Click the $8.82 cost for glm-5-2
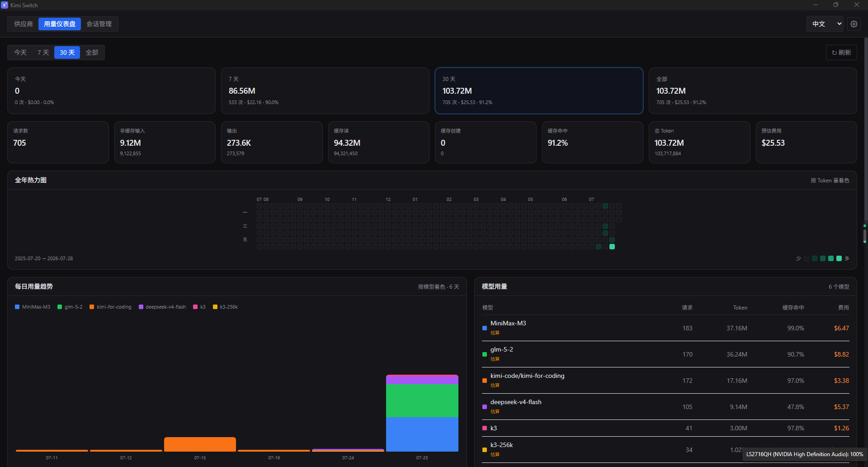The height and width of the screenshot is (467, 868). [841, 355]
